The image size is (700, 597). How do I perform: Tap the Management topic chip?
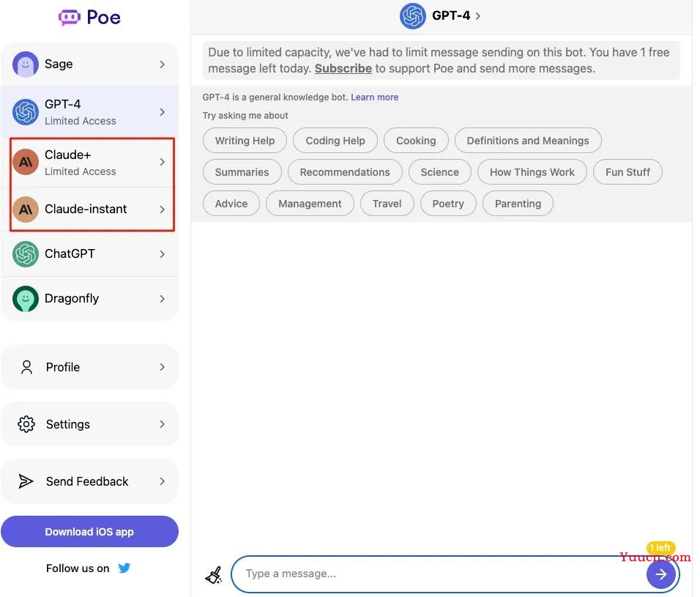pos(310,204)
